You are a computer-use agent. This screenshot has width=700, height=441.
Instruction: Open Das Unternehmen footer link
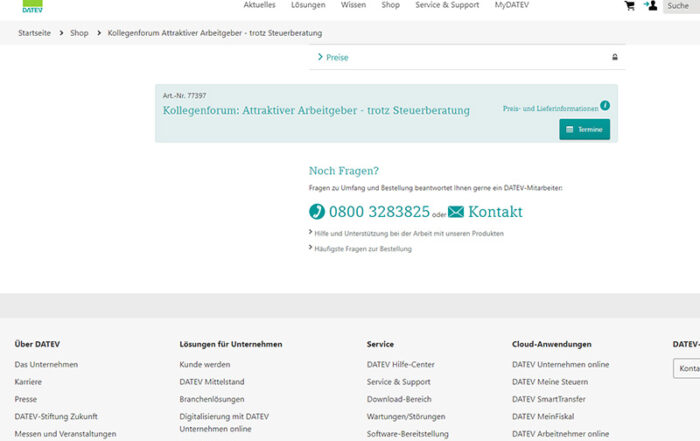point(46,364)
